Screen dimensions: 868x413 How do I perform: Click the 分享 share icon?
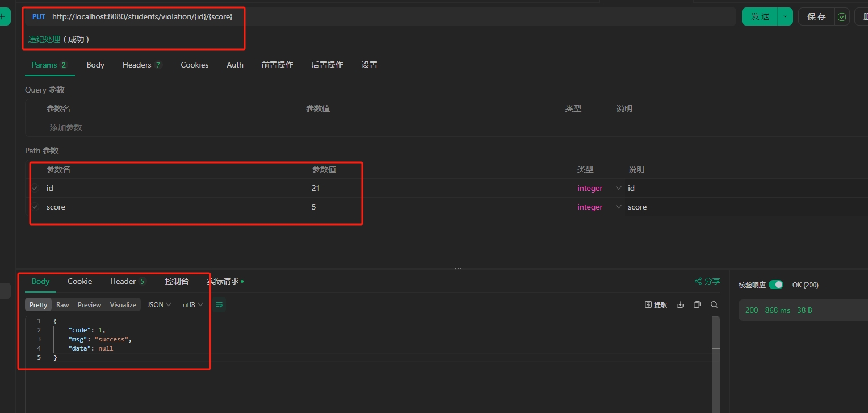(x=707, y=281)
